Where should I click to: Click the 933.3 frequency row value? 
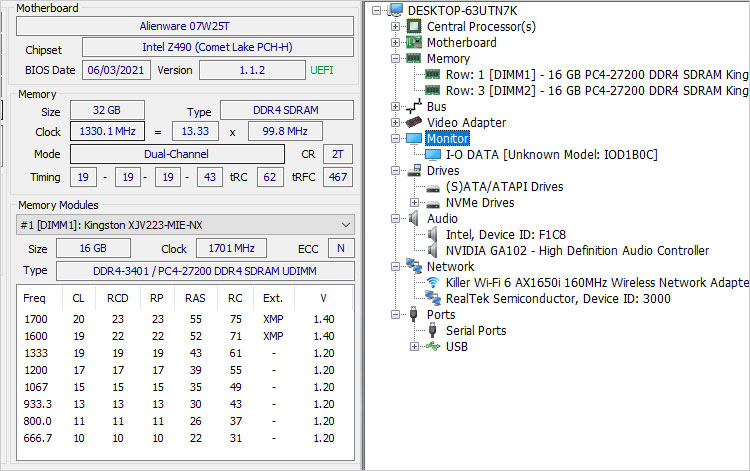click(38, 404)
